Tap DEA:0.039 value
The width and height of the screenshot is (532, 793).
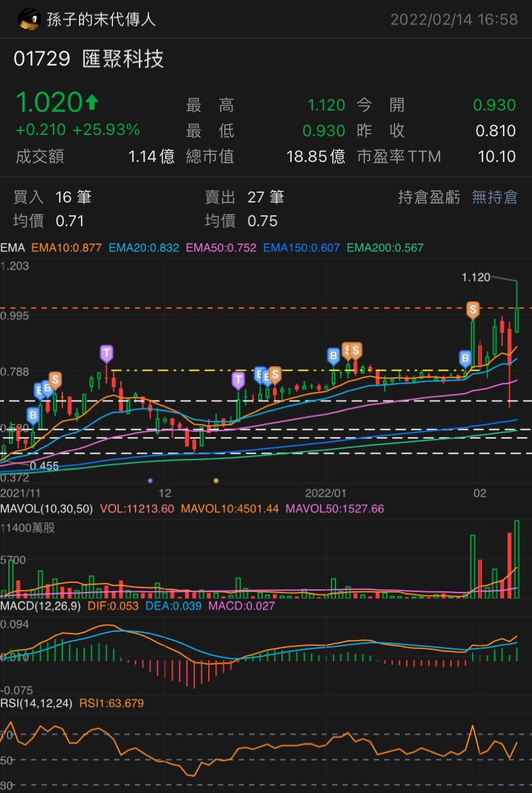click(173, 606)
